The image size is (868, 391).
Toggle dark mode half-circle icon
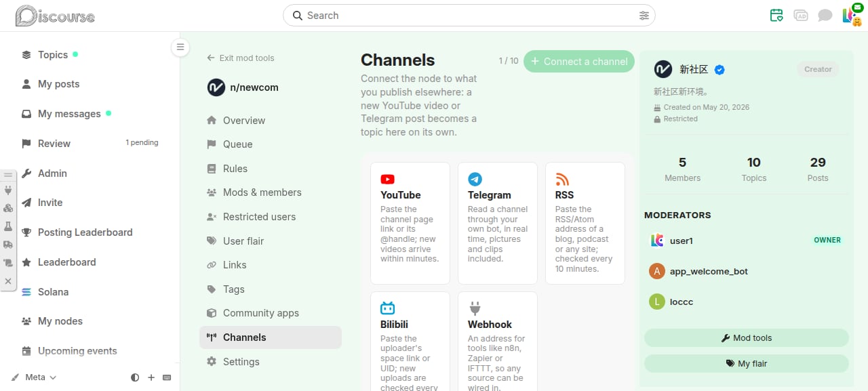(x=135, y=377)
